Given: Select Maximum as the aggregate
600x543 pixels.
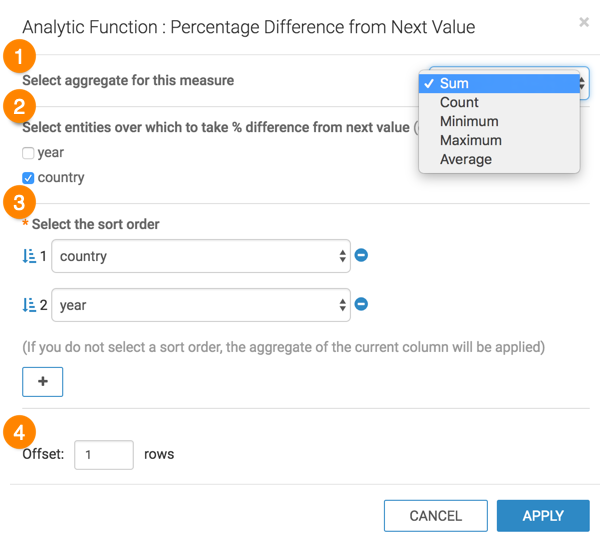Looking at the screenshot, I should pyautogui.click(x=470, y=140).
